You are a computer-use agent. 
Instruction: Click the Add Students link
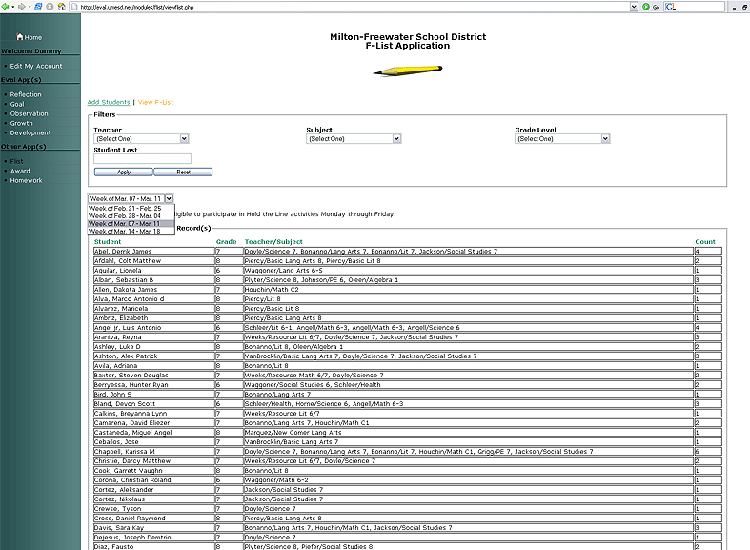(109, 102)
